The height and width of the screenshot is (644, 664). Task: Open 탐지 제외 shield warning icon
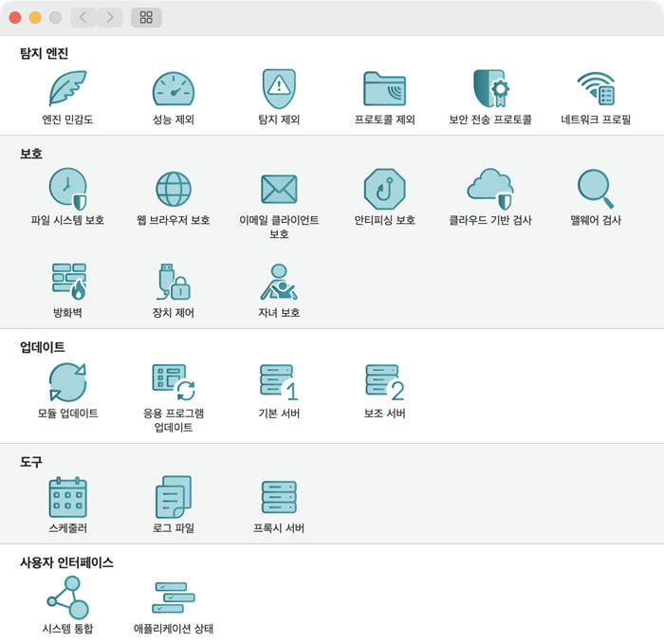(279, 89)
